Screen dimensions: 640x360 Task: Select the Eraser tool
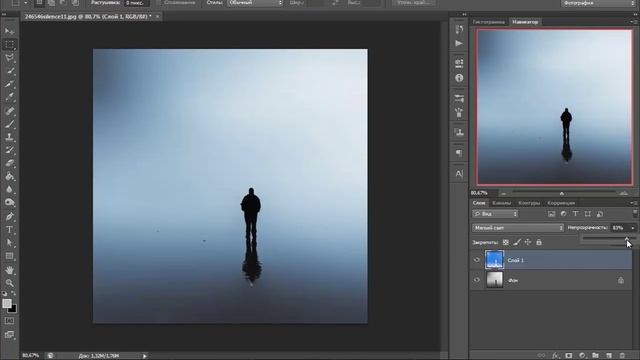9,164
